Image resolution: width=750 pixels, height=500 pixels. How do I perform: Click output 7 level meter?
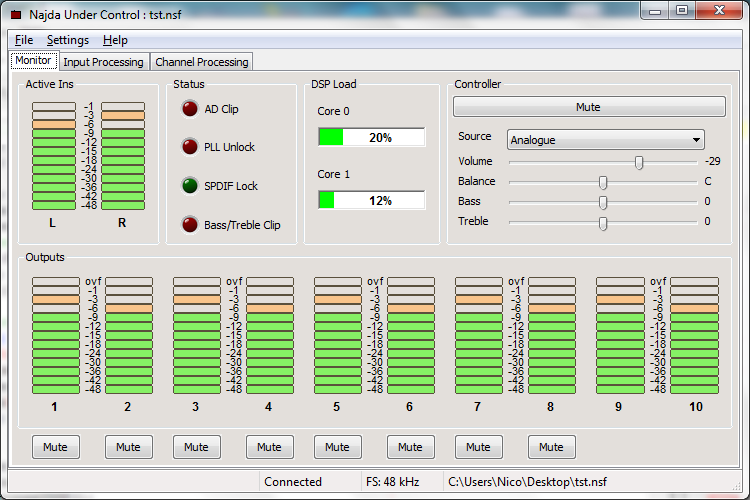479,335
